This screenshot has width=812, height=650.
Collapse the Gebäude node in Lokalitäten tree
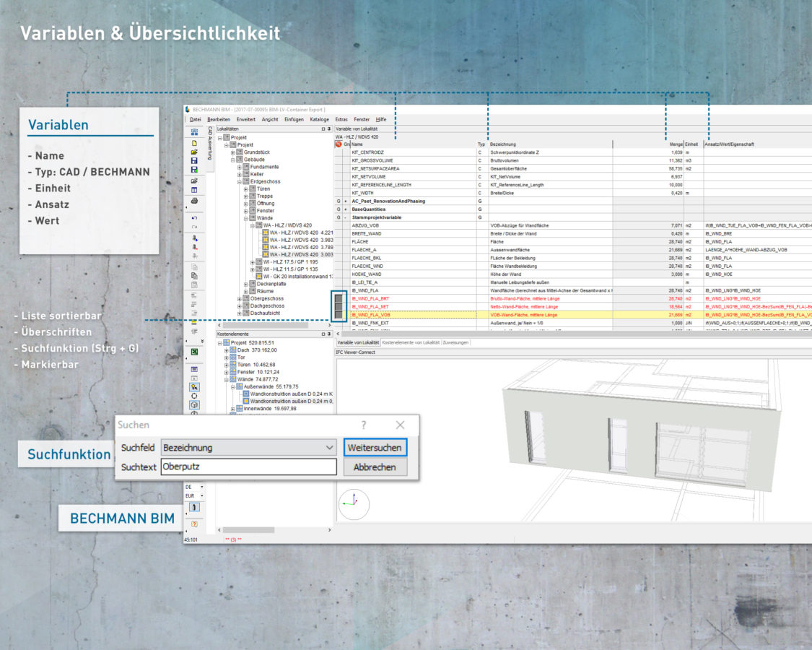tap(232, 160)
